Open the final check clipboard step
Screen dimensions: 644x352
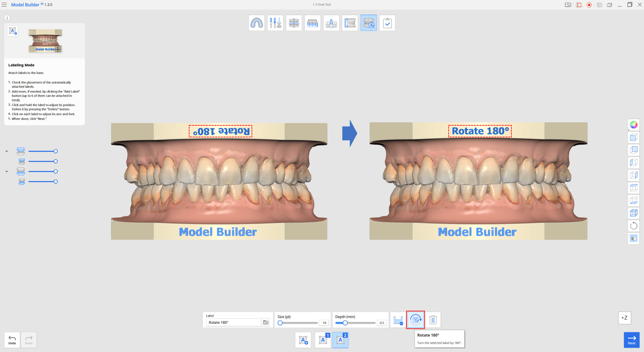point(387,23)
